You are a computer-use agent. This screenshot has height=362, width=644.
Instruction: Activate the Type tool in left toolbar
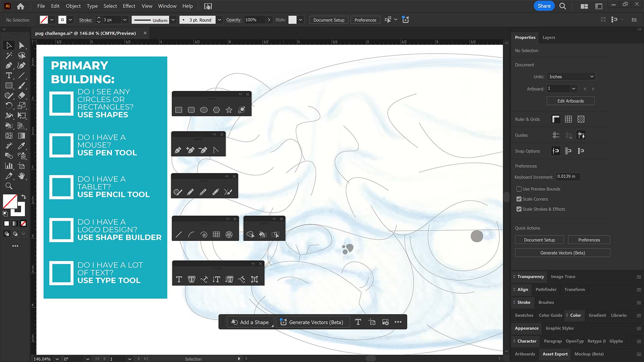[x=9, y=75]
